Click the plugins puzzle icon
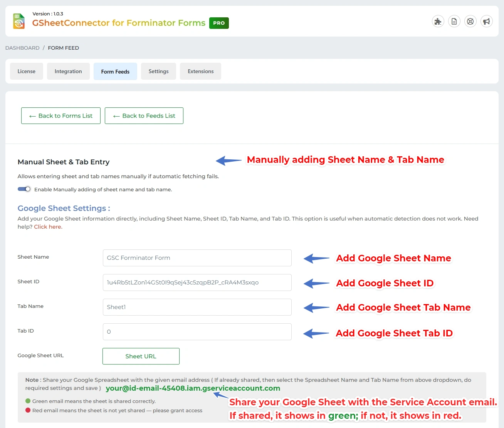Screen dimensions: 504x428 (x=438, y=21)
